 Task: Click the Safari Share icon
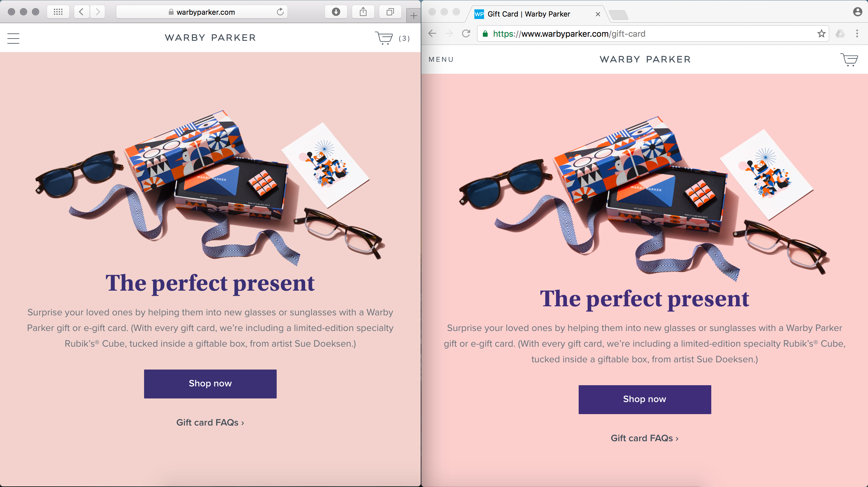point(363,12)
